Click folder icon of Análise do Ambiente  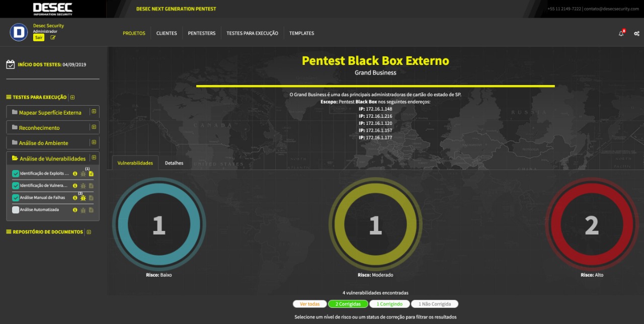pyautogui.click(x=15, y=142)
